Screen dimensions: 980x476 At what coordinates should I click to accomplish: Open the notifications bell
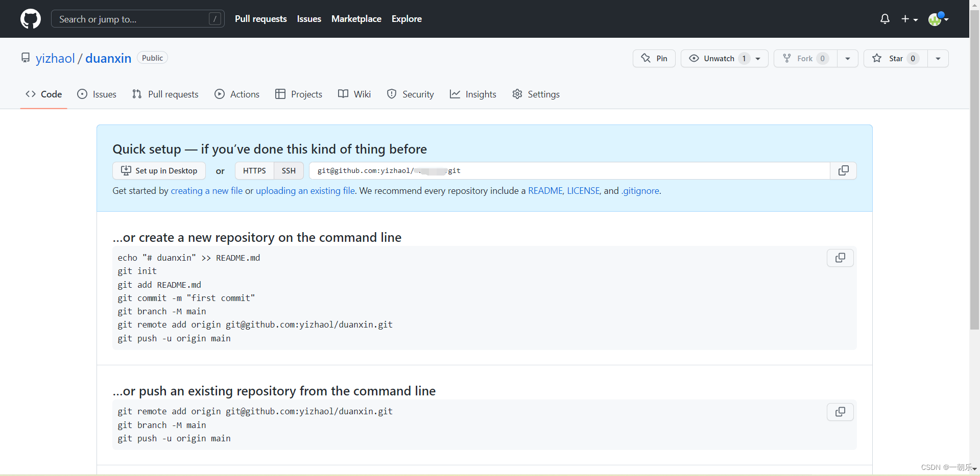pos(885,19)
